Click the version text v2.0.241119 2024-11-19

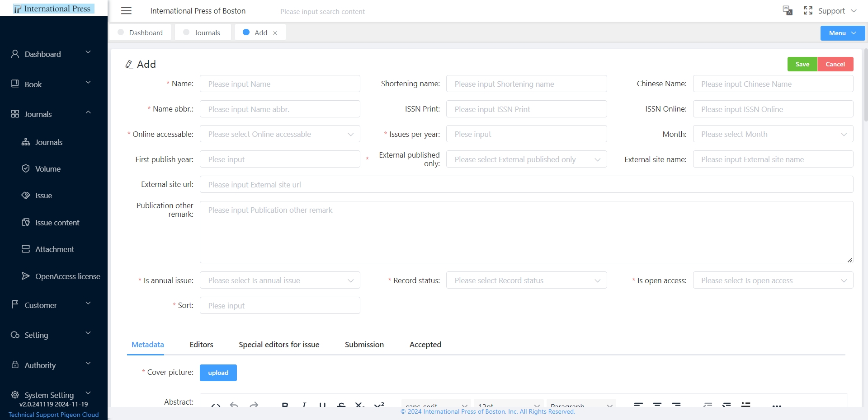click(x=53, y=404)
